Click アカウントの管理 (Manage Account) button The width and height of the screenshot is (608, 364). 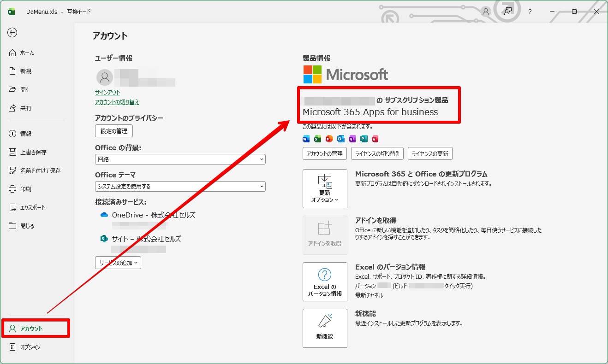click(325, 153)
